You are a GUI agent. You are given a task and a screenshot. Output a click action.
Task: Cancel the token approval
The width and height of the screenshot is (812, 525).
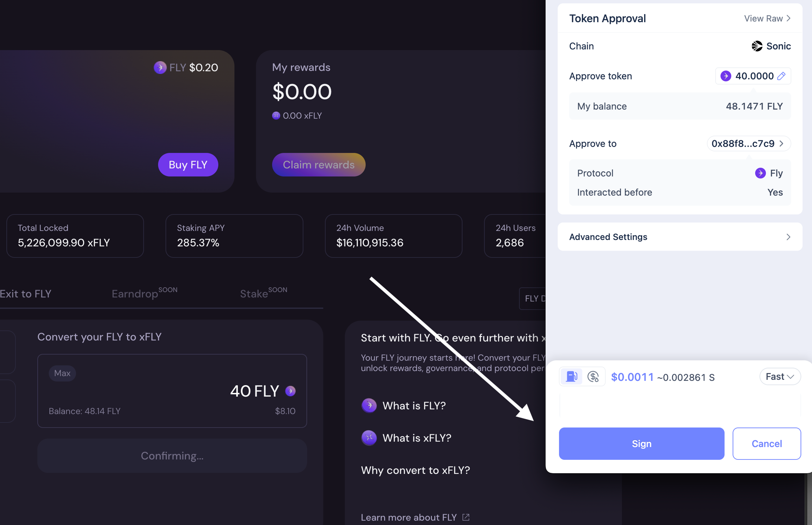click(x=767, y=444)
